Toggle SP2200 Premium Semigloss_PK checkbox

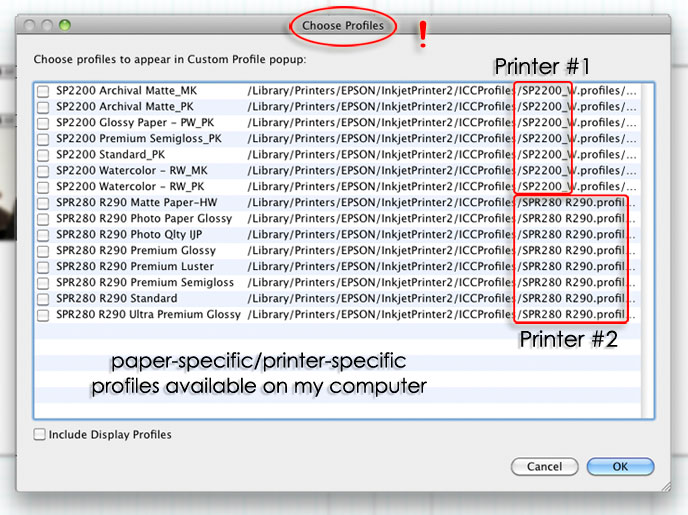(43, 139)
